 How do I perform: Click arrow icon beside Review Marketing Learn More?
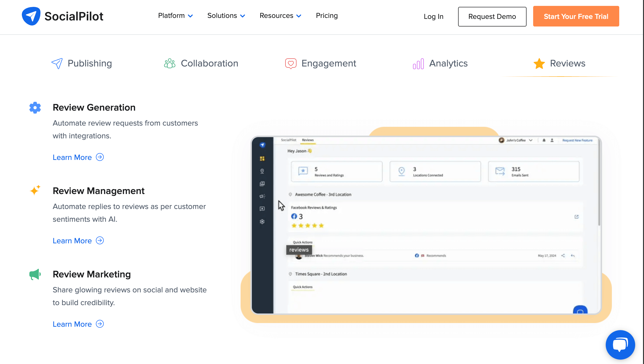click(x=100, y=324)
